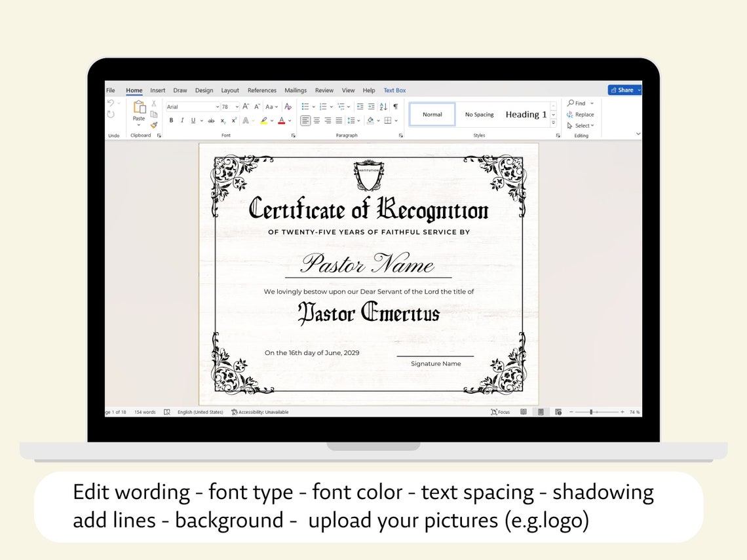Click the Share button
747x560 pixels.
pos(623,90)
